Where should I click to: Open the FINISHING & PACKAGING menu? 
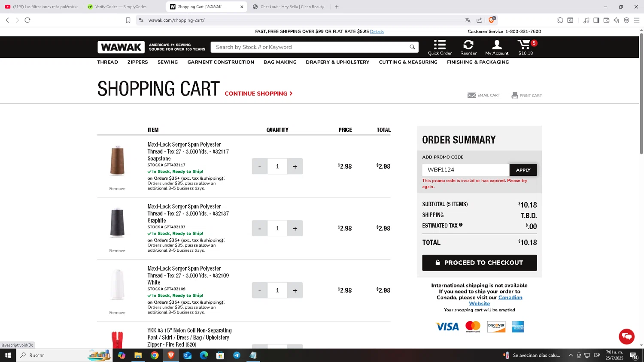coord(478,62)
